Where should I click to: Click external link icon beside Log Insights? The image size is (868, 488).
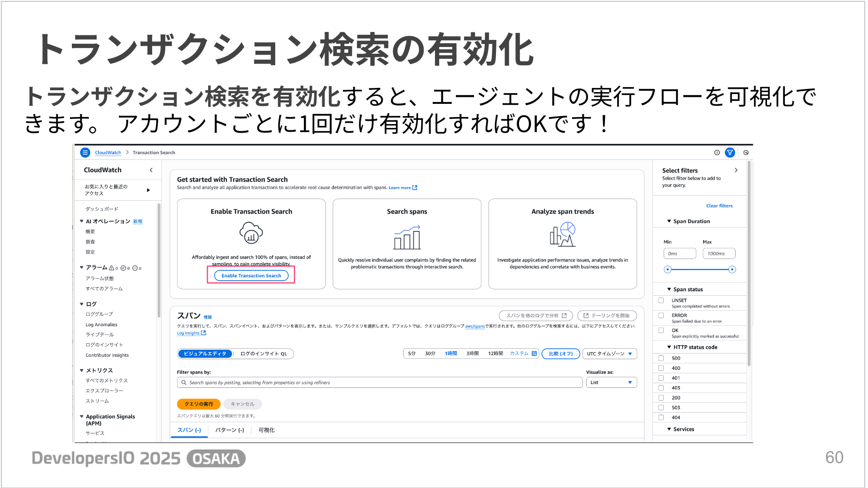[203, 333]
